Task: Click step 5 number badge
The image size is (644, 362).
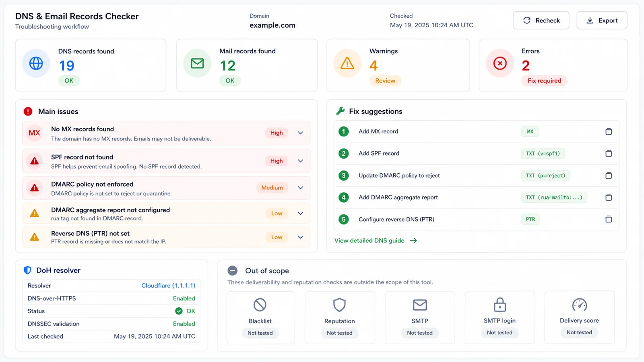Action: [x=343, y=219]
